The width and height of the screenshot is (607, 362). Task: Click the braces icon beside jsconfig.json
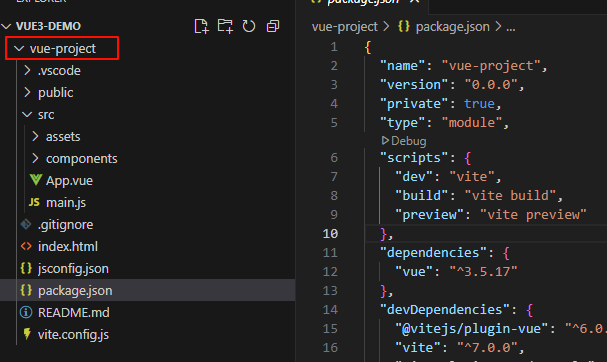26,268
